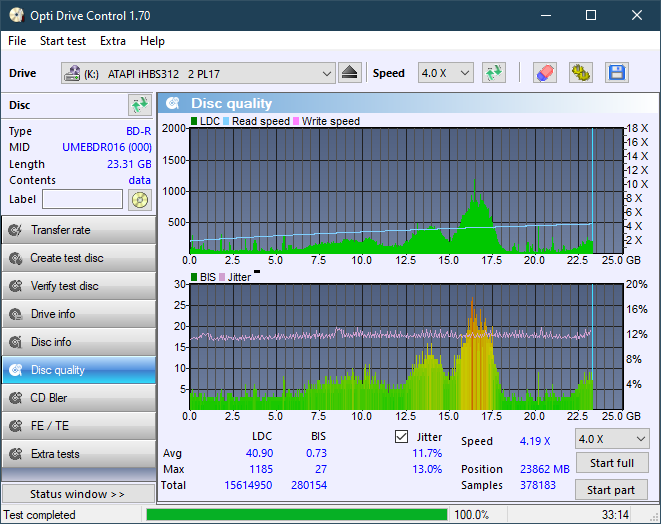661x524 pixels.
Task: Click the Start full button
Action: [610, 464]
